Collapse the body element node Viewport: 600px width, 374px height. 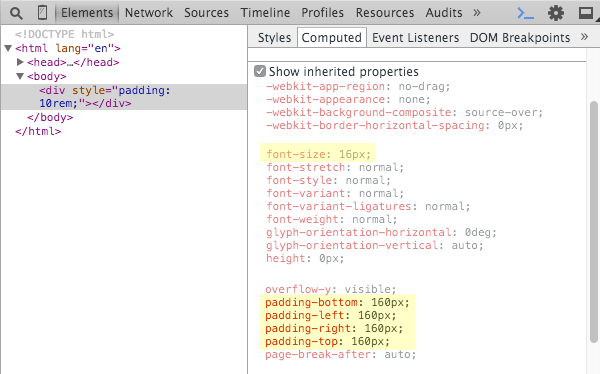coord(20,76)
